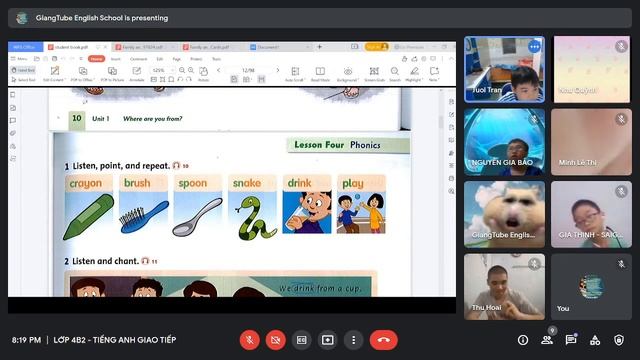Click the Minh Le Thi participant tile
640x360 pixels.
(591, 142)
